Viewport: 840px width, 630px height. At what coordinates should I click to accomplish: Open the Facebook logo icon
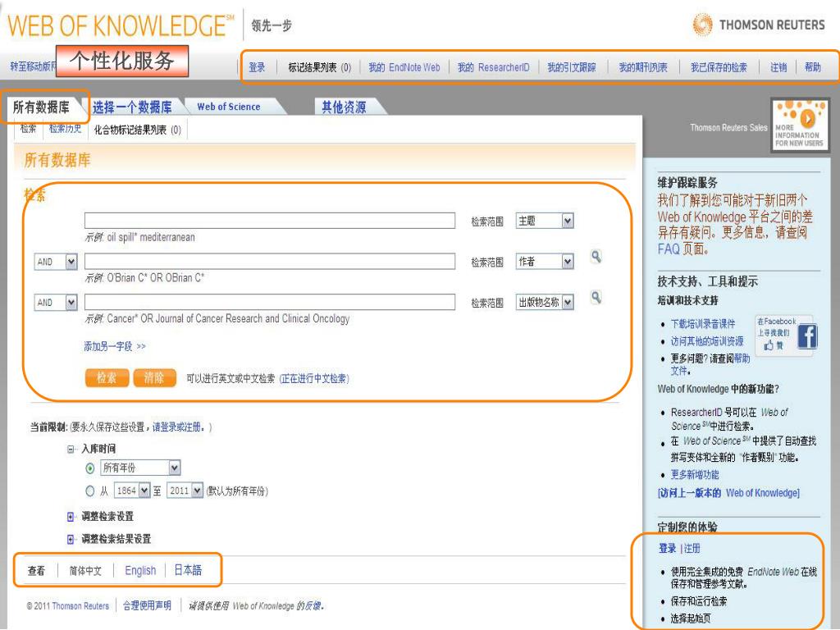[807, 336]
